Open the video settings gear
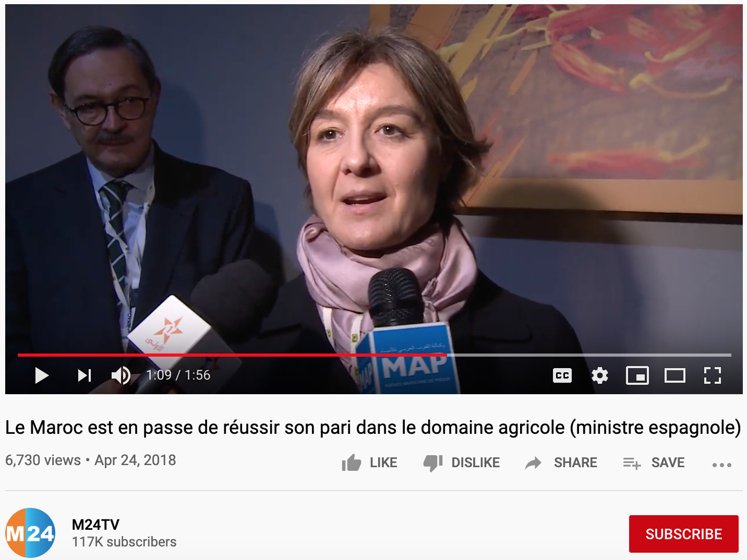 [600, 375]
